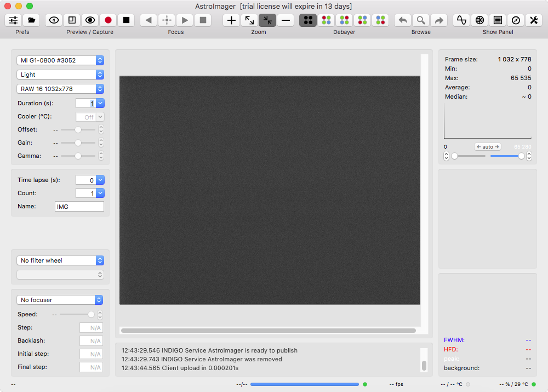Viewport: 548px width, 392px height.
Task: Open the No focuser dropdown
Action: click(60, 300)
